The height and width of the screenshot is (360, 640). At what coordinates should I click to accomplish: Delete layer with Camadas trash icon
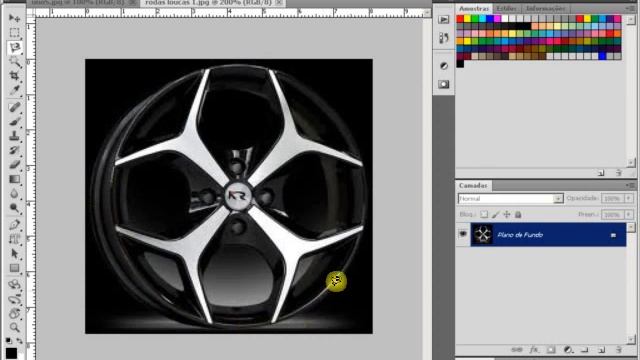point(619,350)
